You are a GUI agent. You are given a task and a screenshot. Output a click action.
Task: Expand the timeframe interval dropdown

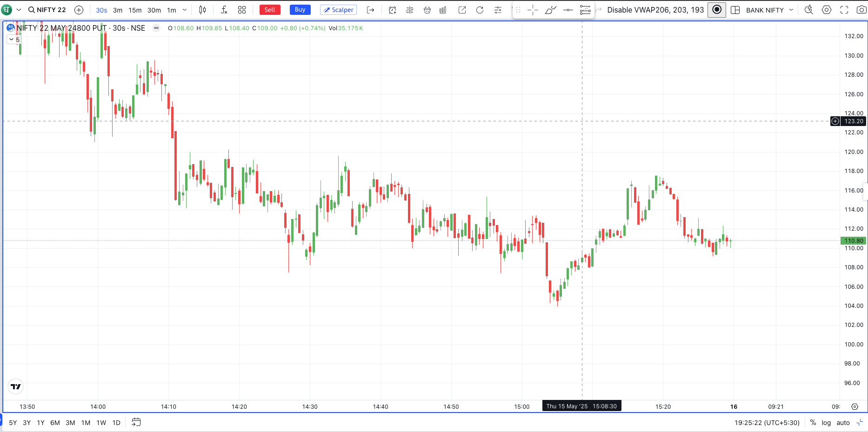(x=185, y=10)
